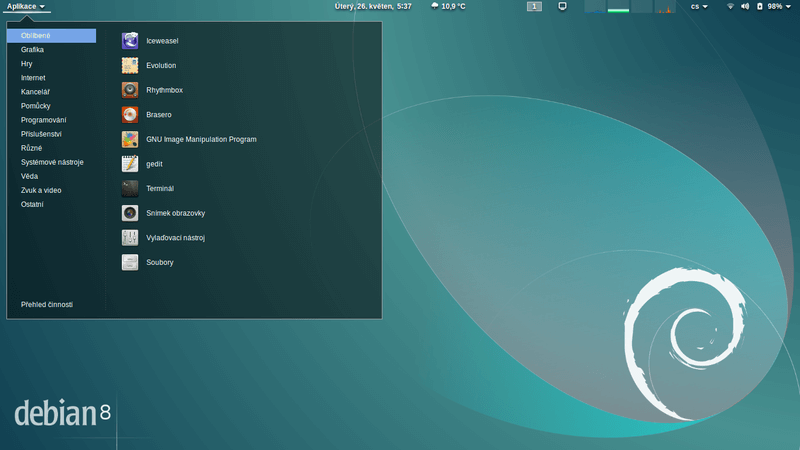800x450 pixels.
Task: Open the Evolution mail icon
Action: pos(130,65)
